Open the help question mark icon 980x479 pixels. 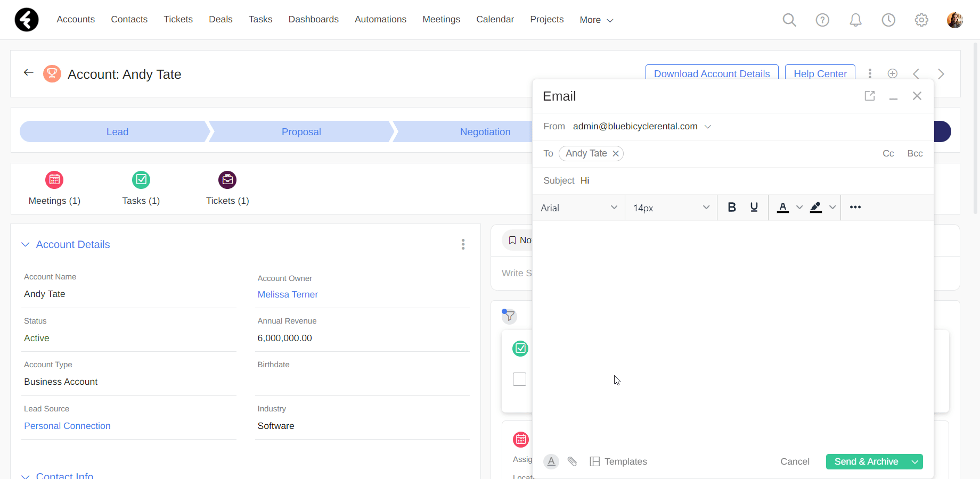pos(822,20)
